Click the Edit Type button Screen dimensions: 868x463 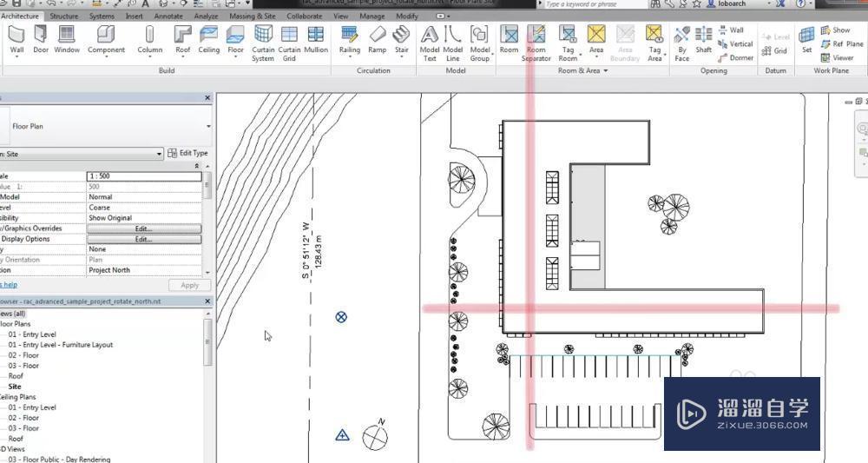pyautogui.click(x=187, y=154)
